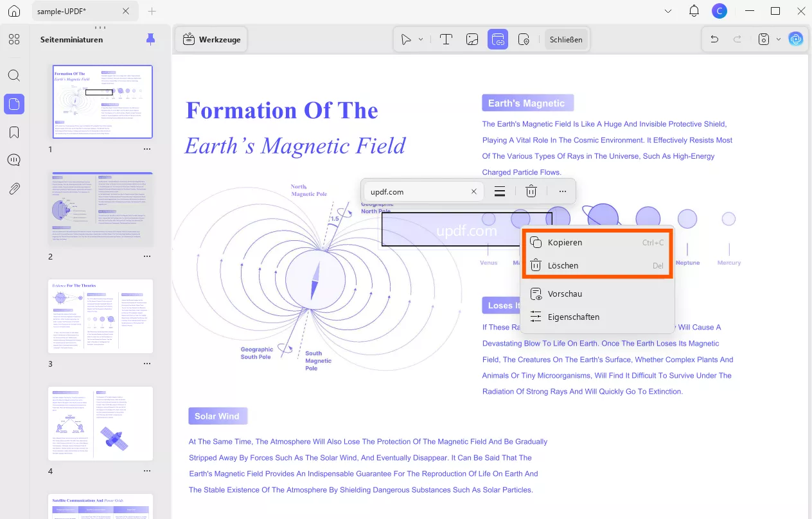Open the UPDF AI assistant icon
The height and width of the screenshot is (519, 812).
(x=796, y=39)
